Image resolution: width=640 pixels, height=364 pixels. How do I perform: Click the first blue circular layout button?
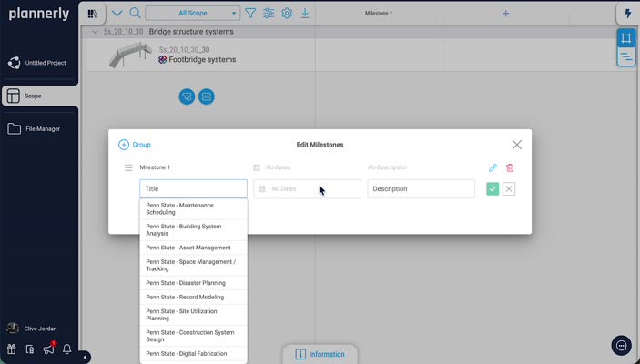pos(187,96)
